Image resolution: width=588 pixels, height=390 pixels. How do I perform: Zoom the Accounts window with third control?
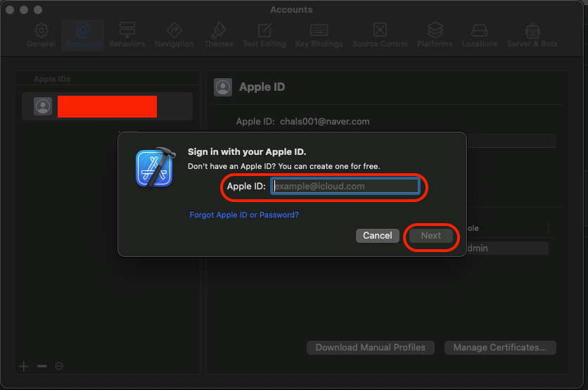38,10
